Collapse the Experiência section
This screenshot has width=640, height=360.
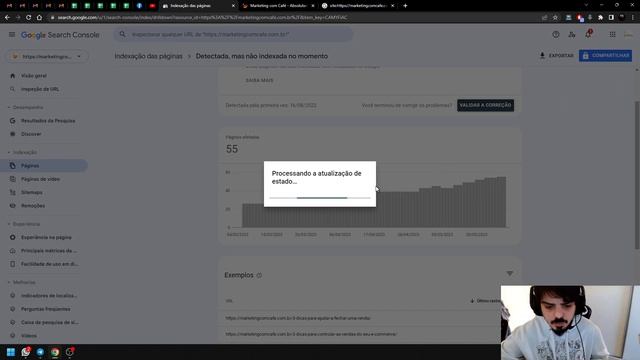(x=24, y=224)
